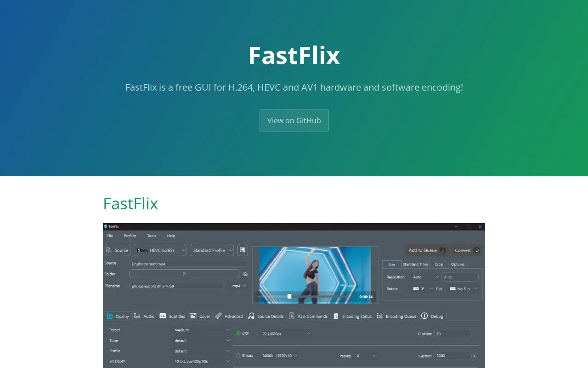Click the profile settings icon beside Standard Profile
The width and height of the screenshot is (588, 368).
[243, 250]
